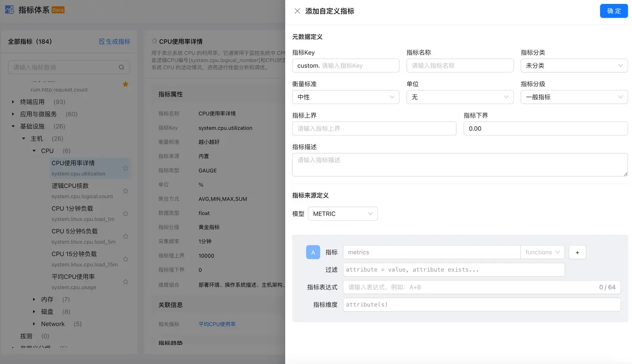Star the 逻辑CPU核数 metric

point(126,191)
